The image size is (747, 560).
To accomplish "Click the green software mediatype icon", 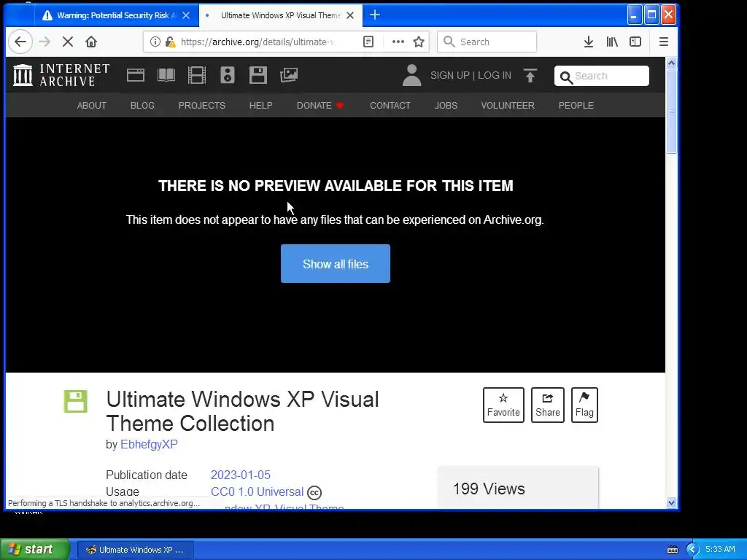I will pos(76,402).
